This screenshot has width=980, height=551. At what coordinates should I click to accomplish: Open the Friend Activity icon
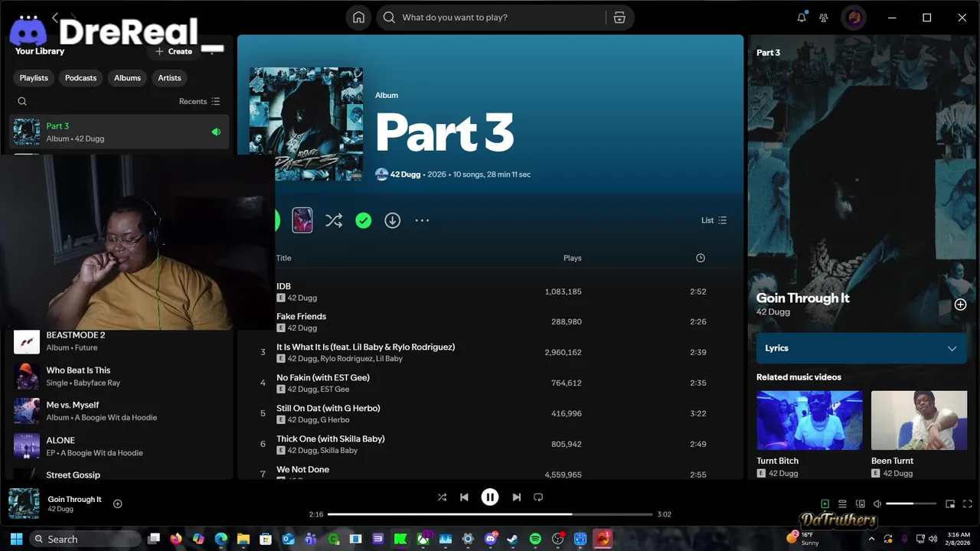824,18
